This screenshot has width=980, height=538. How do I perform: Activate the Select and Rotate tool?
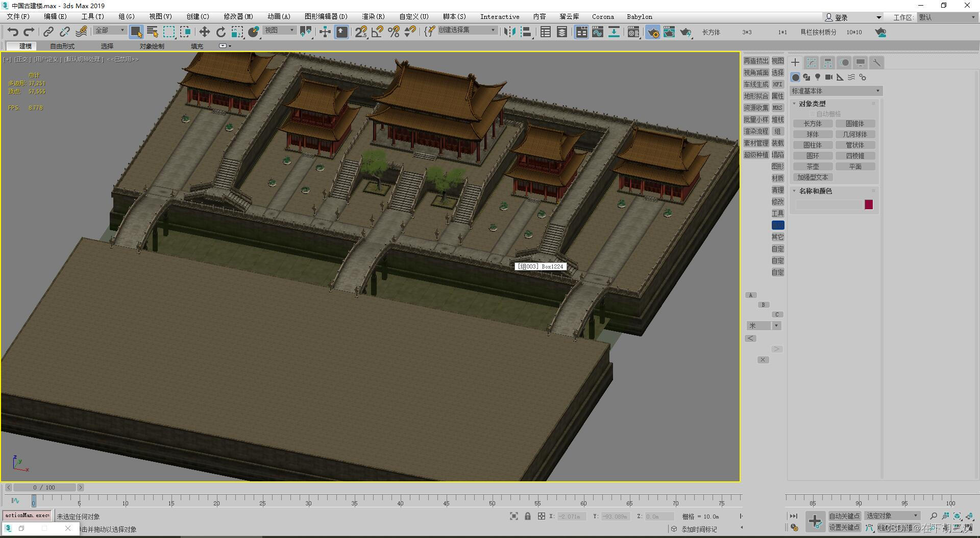pos(220,32)
